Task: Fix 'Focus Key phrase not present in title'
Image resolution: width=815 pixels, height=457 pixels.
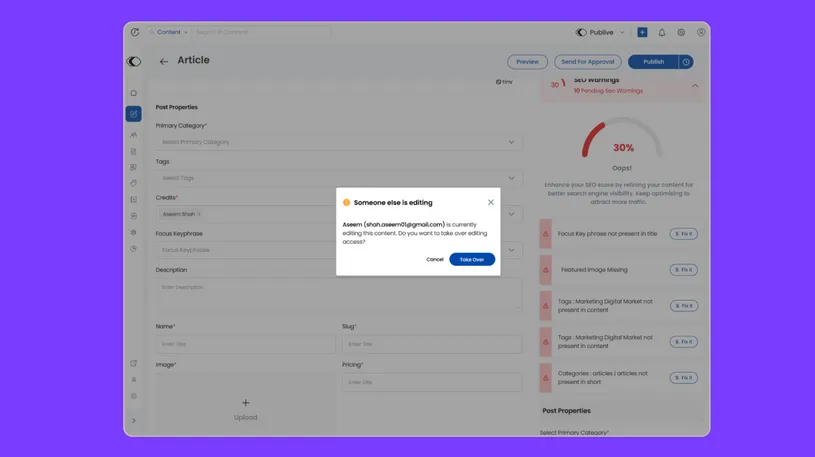Action: (x=683, y=234)
